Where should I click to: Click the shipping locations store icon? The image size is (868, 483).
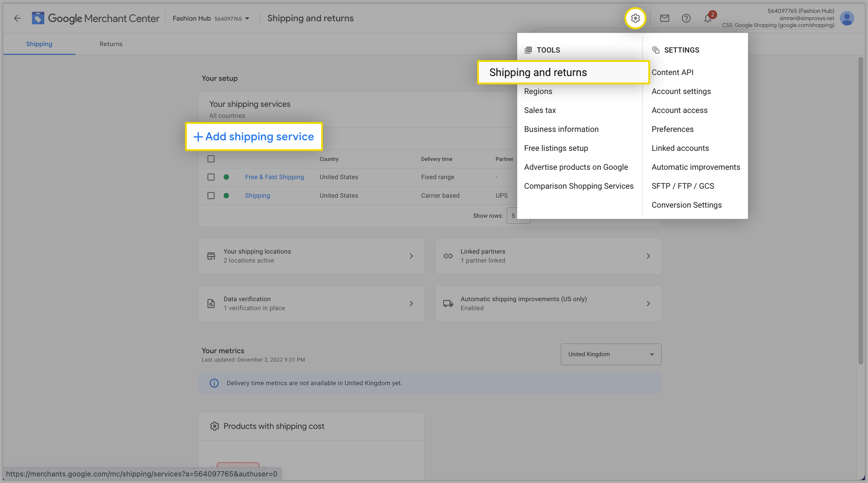pyautogui.click(x=211, y=256)
